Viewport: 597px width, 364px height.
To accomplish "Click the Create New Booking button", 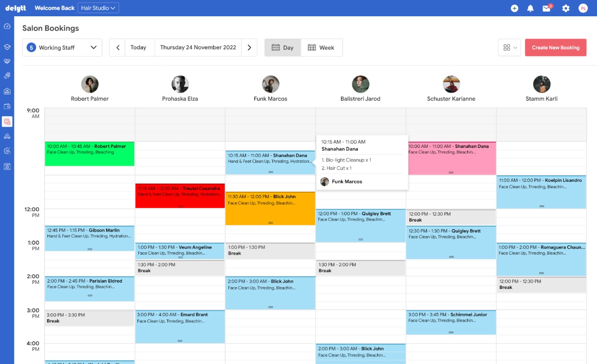I will (x=555, y=47).
